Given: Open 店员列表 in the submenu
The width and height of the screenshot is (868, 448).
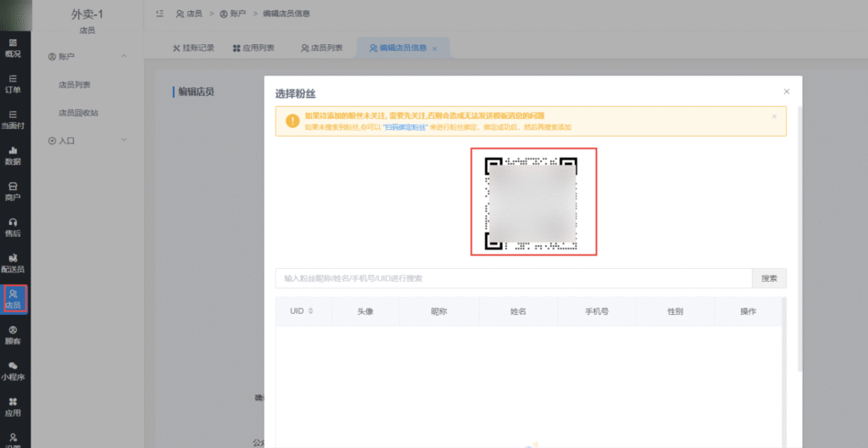Looking at the screenshot, I should [75, 85].
